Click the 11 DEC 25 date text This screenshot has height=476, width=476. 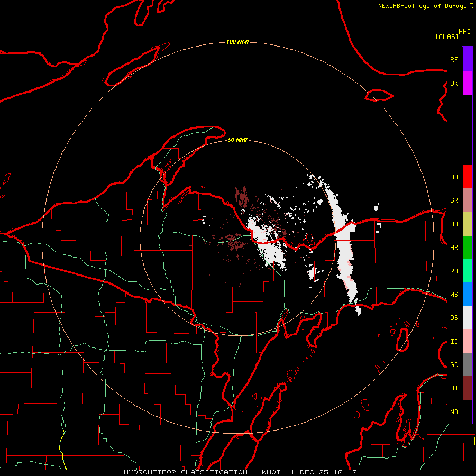click(308, 472)
